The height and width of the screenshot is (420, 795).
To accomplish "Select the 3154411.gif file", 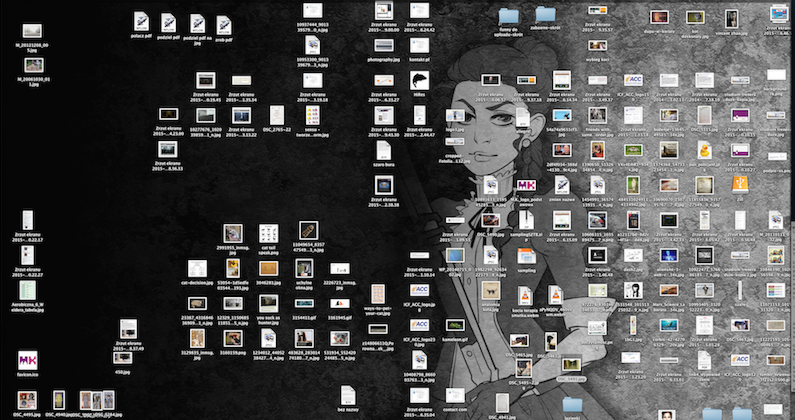I will coord(304,303).
